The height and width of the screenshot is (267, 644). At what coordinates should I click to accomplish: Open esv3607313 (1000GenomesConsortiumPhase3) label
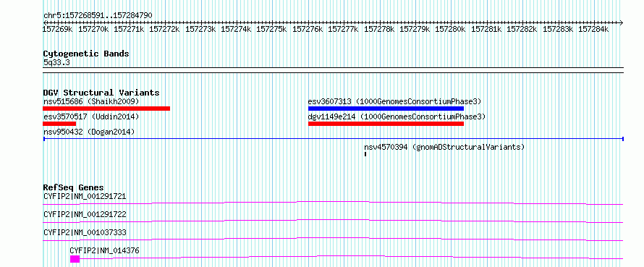tap(394, 101)
